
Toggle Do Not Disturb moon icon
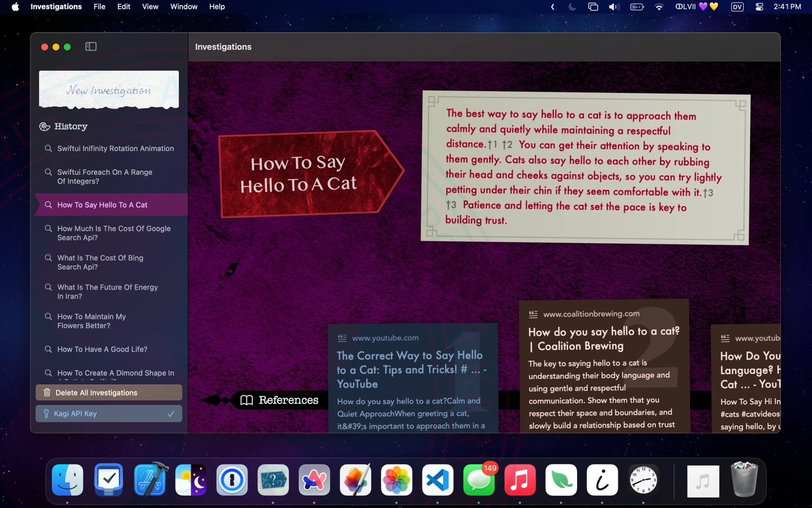(x=572, y=7)
